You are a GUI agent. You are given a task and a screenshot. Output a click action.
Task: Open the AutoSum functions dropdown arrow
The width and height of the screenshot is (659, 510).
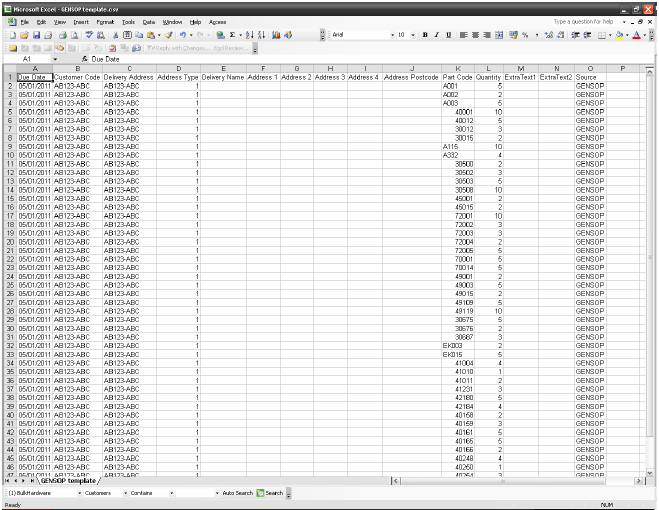[240, 35]
